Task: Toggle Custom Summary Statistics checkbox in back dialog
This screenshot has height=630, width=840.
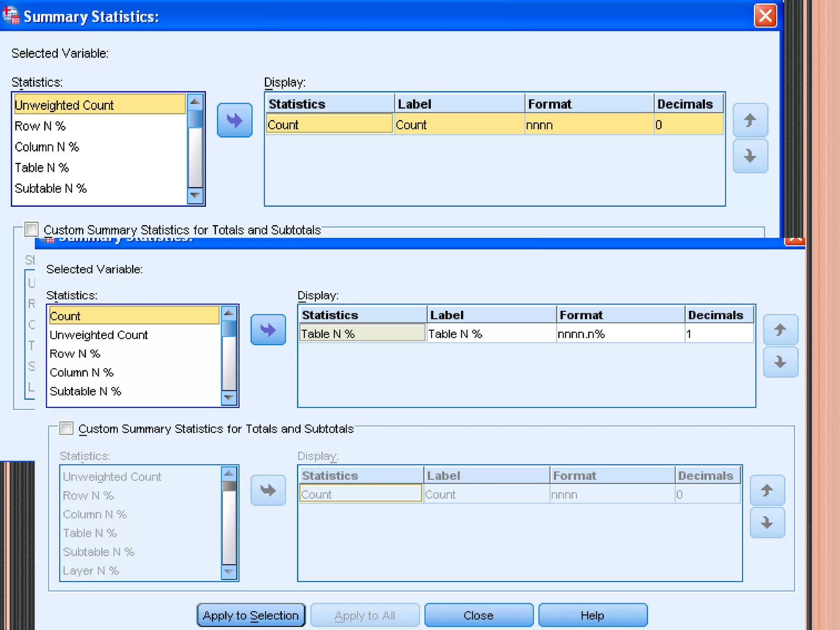Action: coord(32,229)
